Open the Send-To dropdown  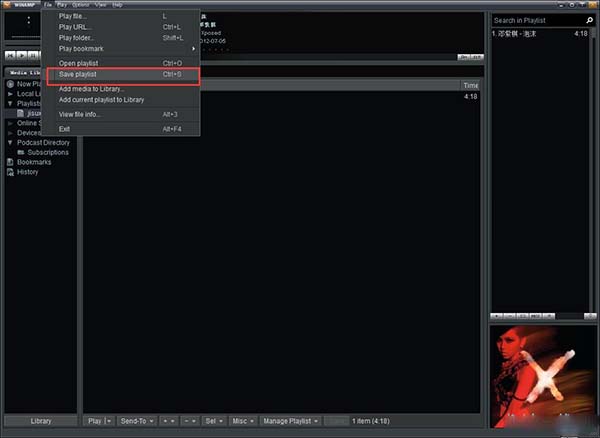click(x=136, y=421)
